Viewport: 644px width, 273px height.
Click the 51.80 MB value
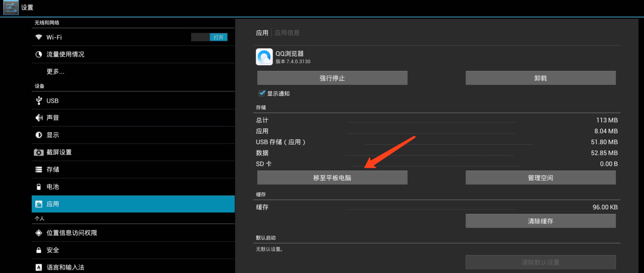(604, 142)
